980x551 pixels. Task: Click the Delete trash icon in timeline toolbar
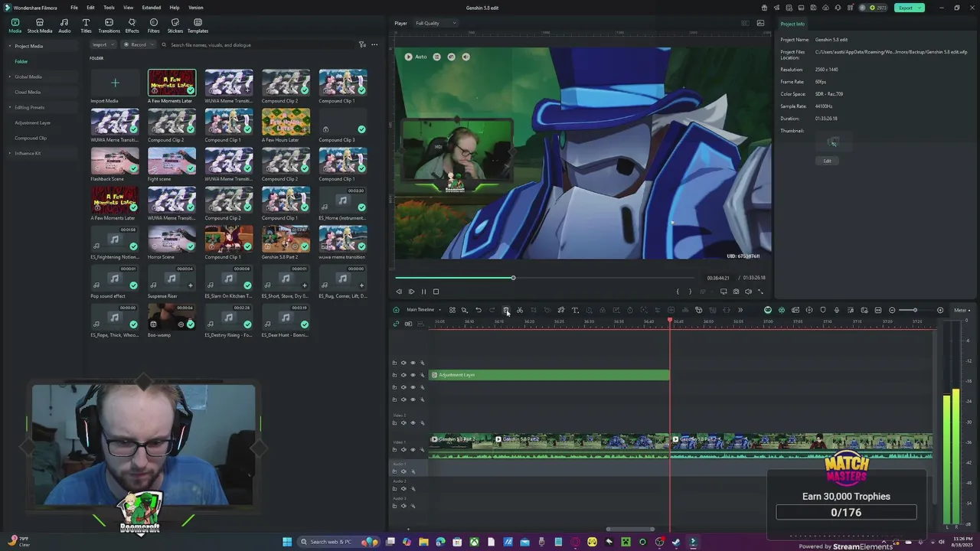click(x=506, y=310)
